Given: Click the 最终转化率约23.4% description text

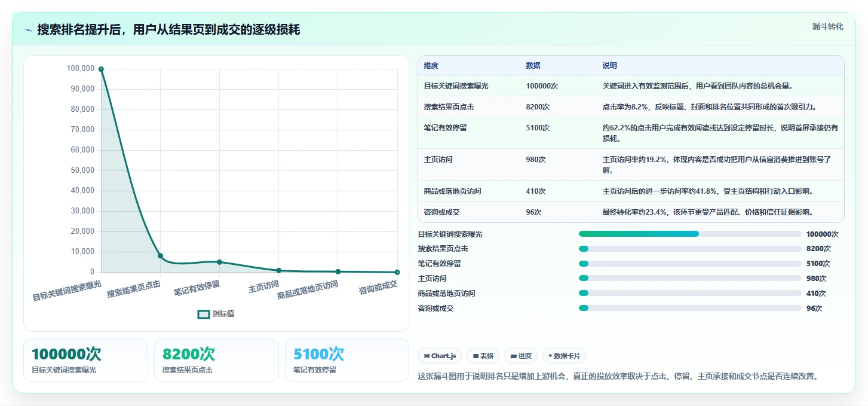Looking at the screenshot, I should pos(708,212).
